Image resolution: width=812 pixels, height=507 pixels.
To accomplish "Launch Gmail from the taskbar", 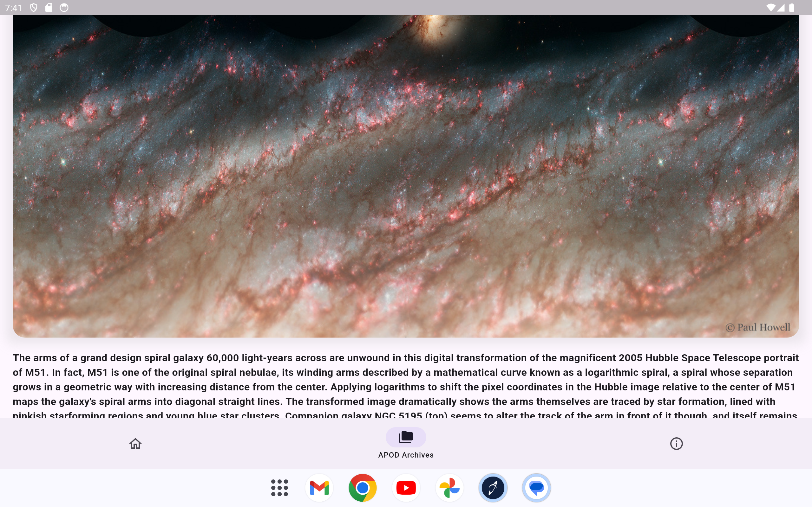I will click(319, 488).
